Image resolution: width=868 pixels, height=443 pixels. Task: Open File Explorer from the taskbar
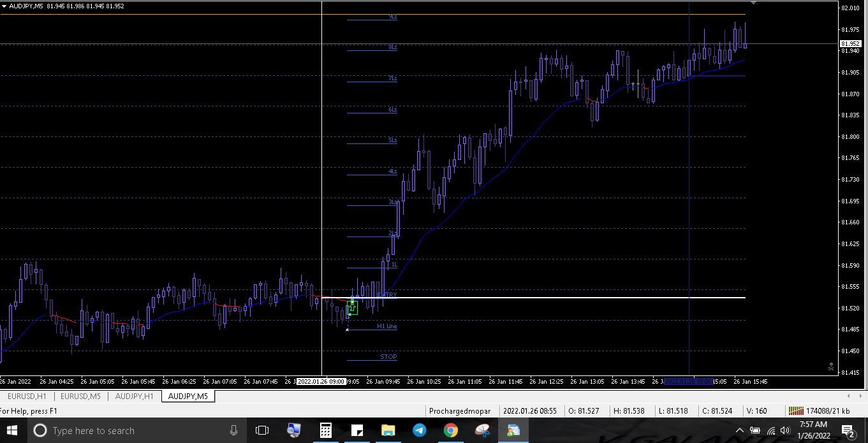click(x=388, y=431)
